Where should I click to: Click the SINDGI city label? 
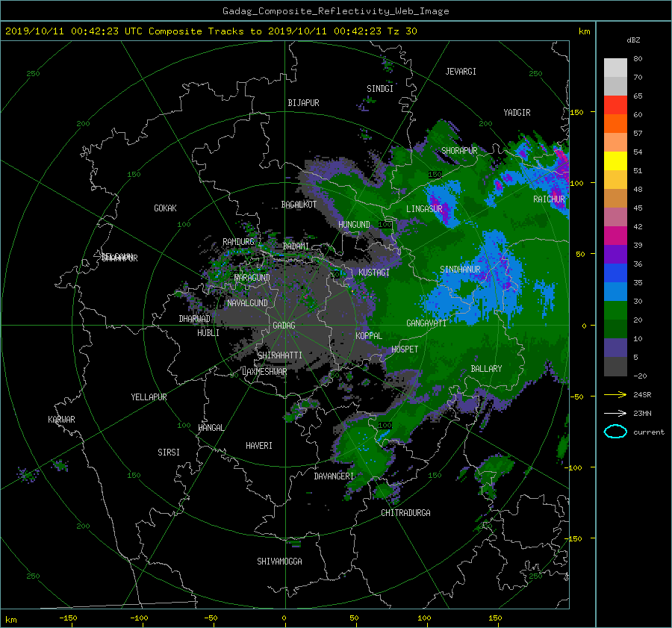point(380,89)
